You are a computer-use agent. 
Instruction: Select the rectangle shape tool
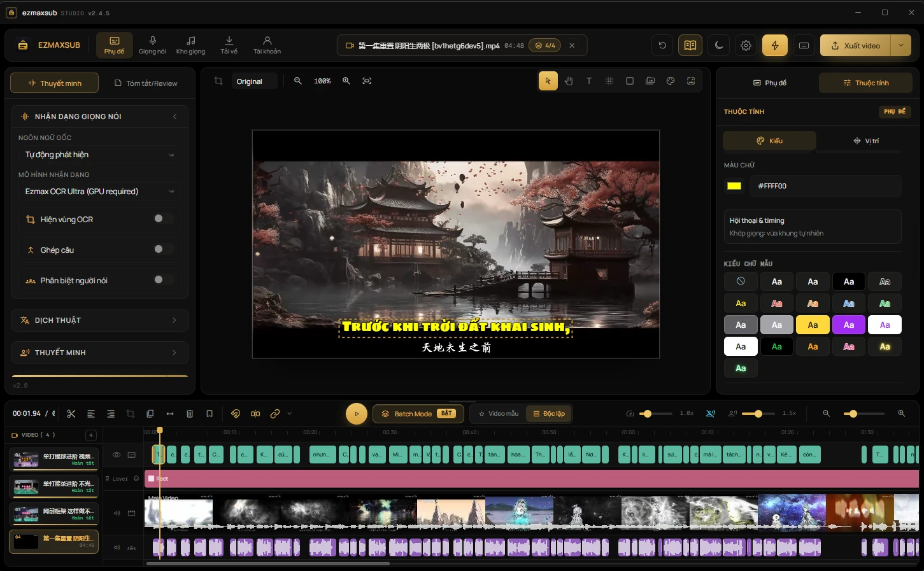coord(630,81)
